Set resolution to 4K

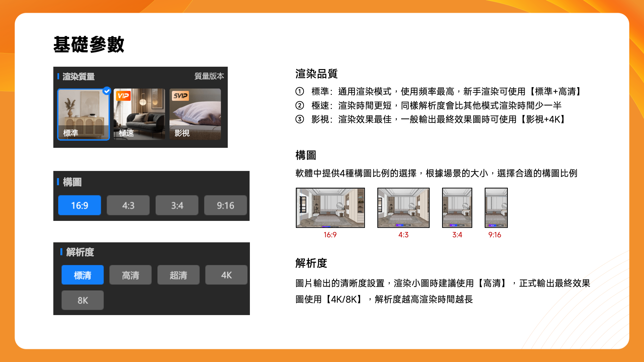pos(226,275)
